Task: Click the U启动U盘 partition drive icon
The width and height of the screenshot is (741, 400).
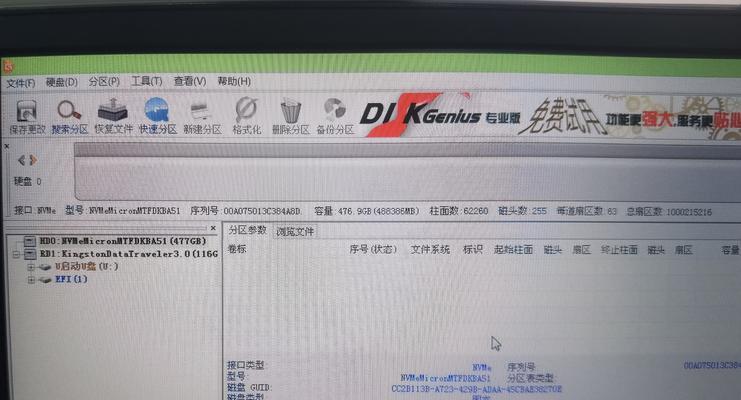Action: (45, 267)
